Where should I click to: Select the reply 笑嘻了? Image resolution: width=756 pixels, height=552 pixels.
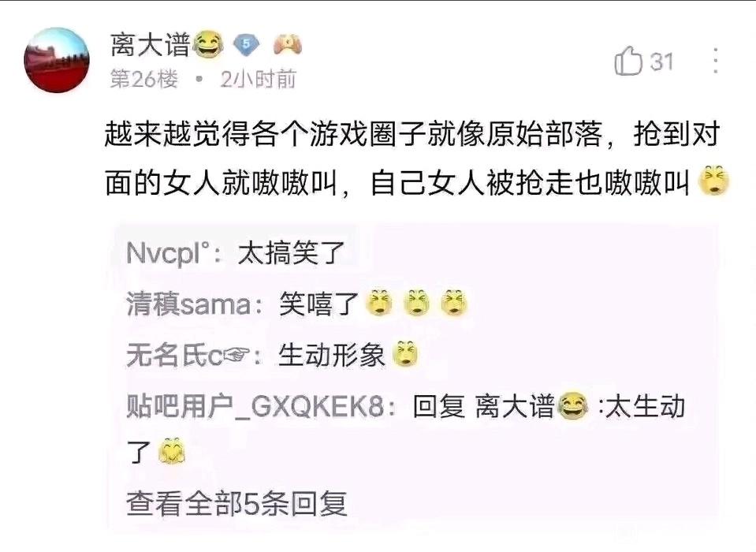click(319, 304)
